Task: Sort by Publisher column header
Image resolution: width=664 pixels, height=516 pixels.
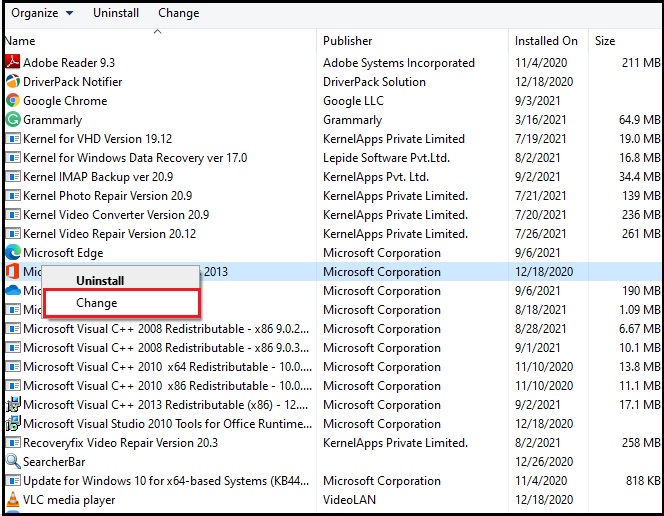Action: (347, 41)
